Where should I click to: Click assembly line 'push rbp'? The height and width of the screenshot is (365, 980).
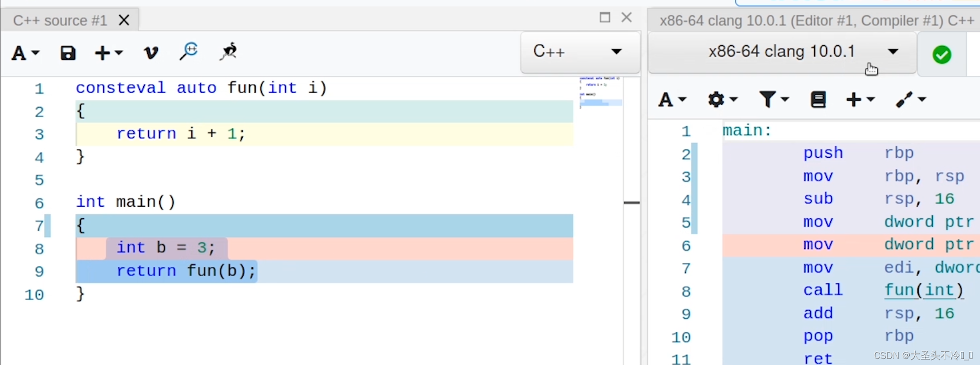point(858,153)
